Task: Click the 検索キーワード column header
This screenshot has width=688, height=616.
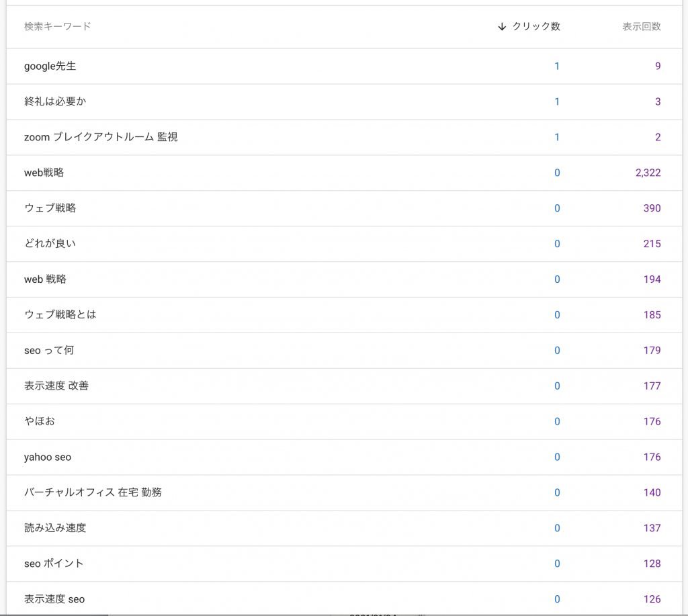Action: point(58,27)
